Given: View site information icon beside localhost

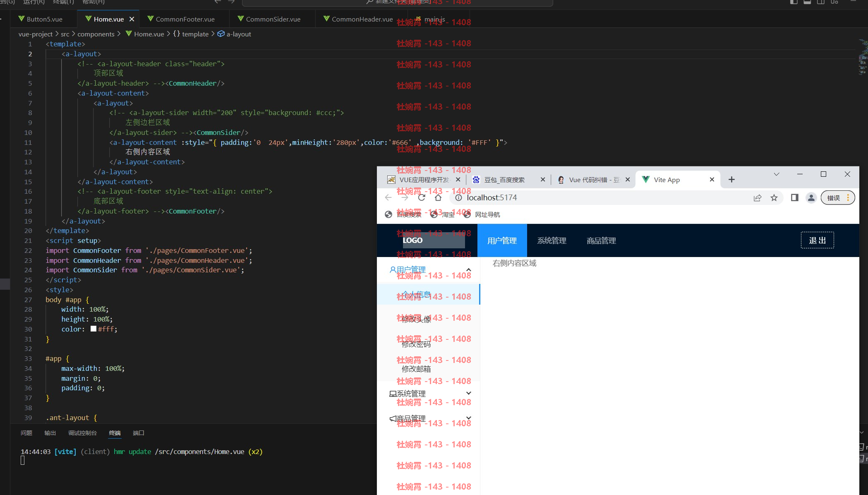Looking at the screenshot, I should (x=458, y=197).
